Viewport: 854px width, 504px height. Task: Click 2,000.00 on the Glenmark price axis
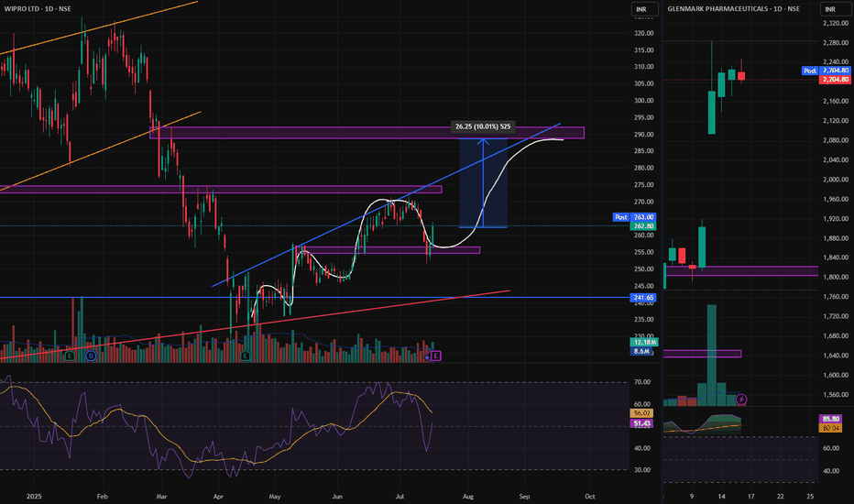click(x=836, y=180)
